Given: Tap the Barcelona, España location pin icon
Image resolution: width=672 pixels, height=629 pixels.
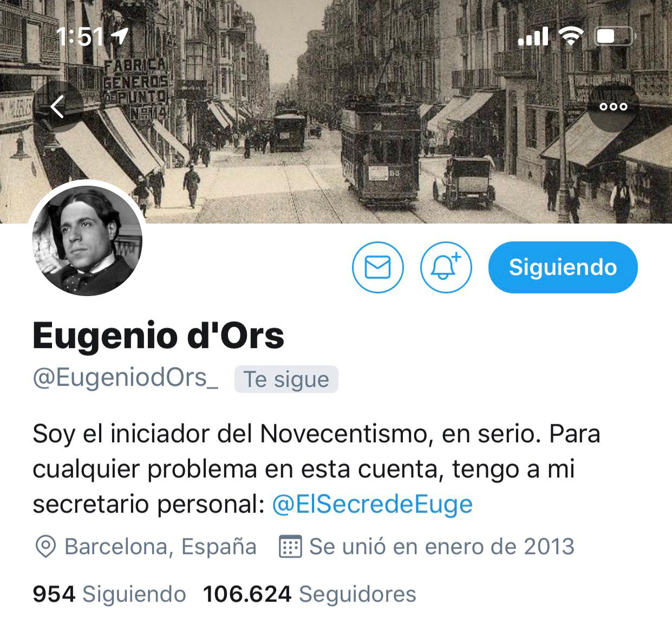Looking at the screenshot, I should pos(45,547).
